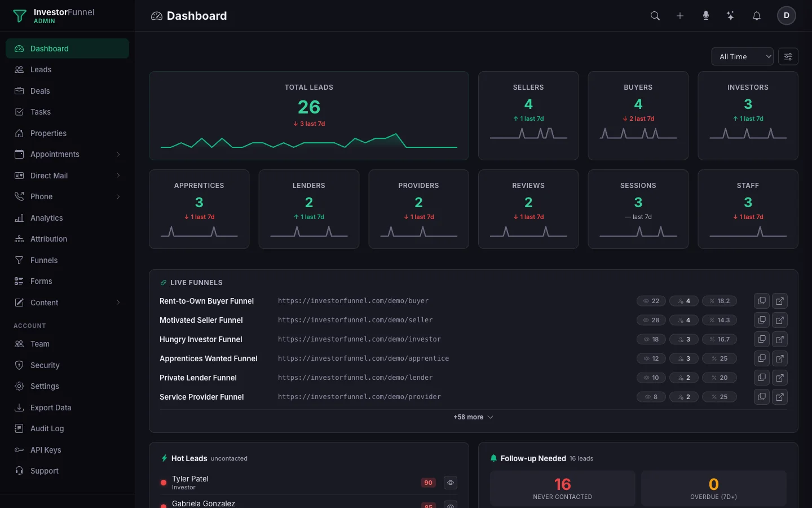Open the dashboard filter settings icon
Viewport: 812px width, 508px height.
(x=788, y=56)
